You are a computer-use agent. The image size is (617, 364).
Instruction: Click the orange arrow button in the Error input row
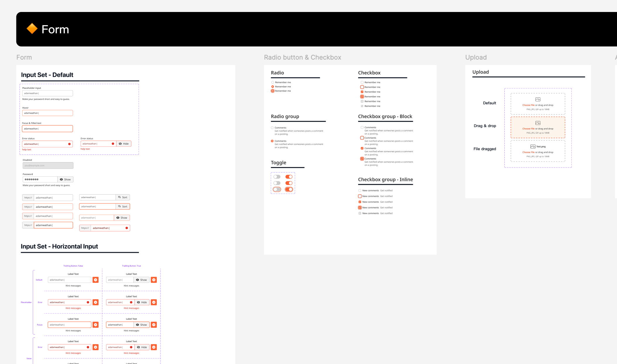95,302
